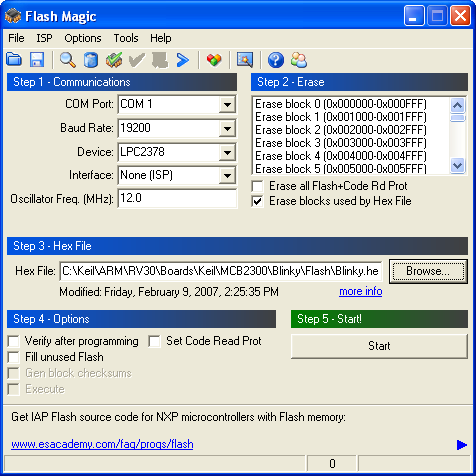Viewport: 476px width, 476px height.
Task: Enable Fill unused Flash option
Action: [x=13, y=357]
